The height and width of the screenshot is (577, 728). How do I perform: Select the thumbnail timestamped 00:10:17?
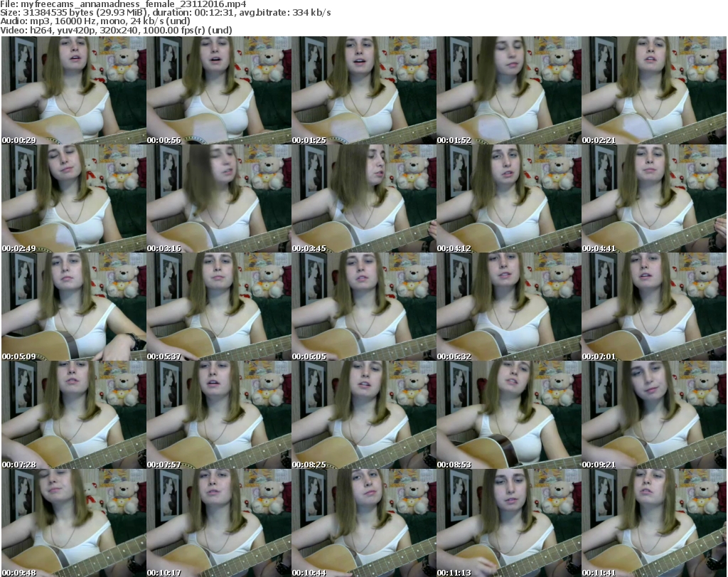click(x=219, y=523)
